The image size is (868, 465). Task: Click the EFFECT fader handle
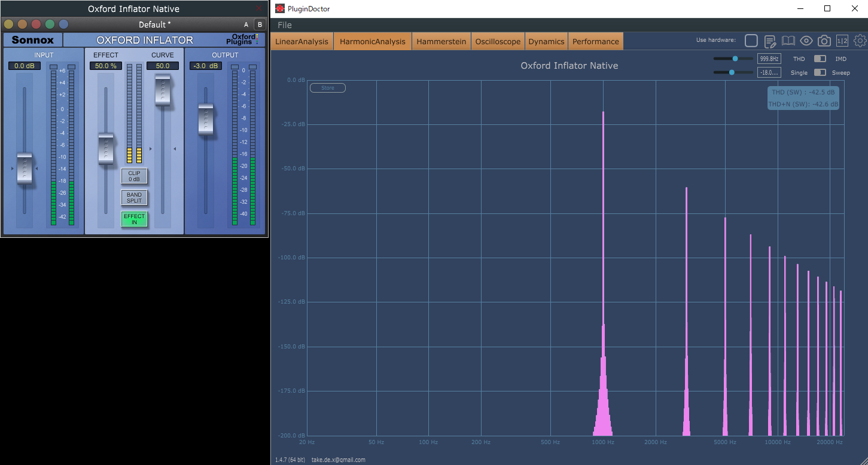coord(106,148)
